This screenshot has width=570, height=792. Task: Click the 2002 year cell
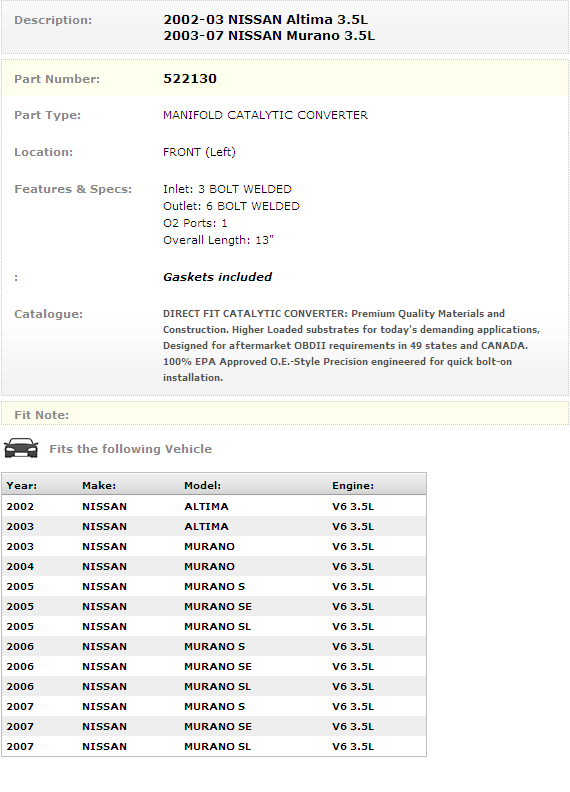20,507
